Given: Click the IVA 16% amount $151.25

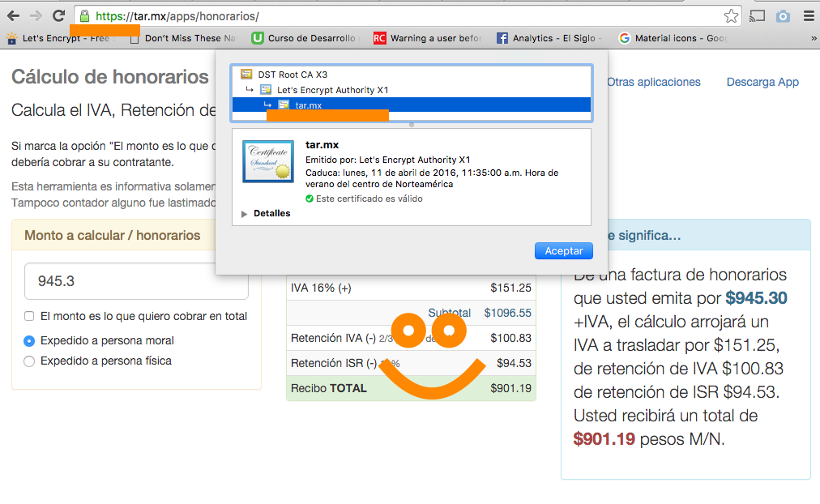Looking at the screenshot, I should tap(511, 288).
